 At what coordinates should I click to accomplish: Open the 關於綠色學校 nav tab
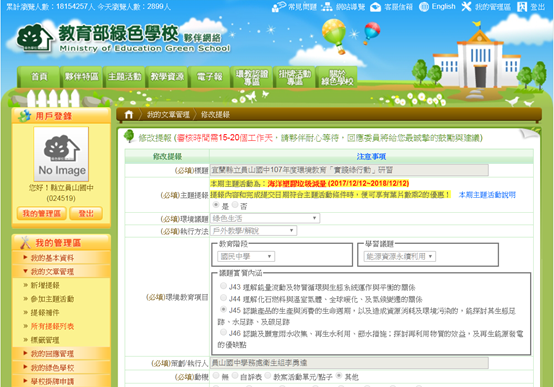pos(337,77)
